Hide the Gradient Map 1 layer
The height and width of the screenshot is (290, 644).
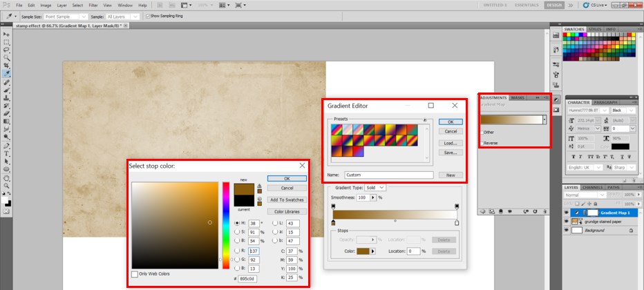click(567, 213)
